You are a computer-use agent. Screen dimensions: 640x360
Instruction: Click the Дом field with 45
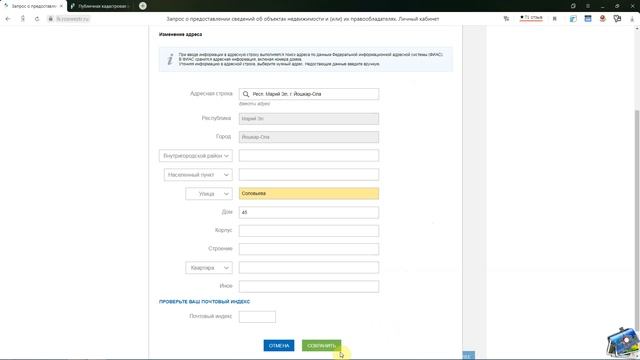tap(309, 212)
